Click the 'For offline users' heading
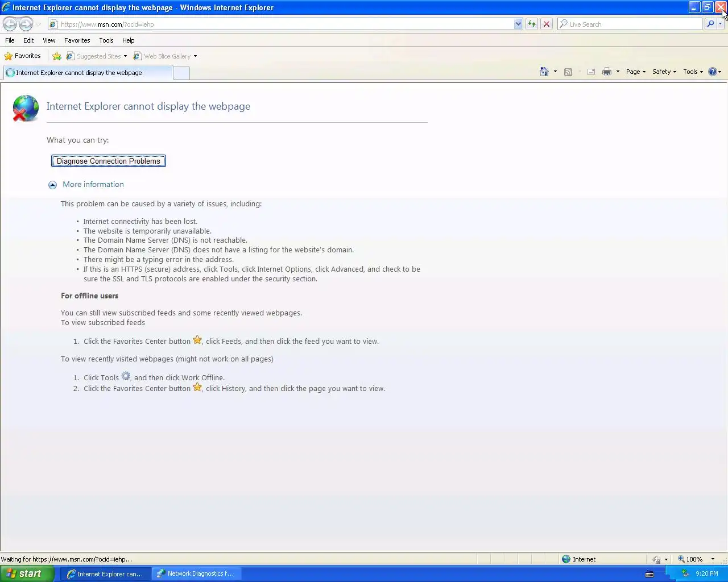 pyautogui.click(x=90, y=296)
